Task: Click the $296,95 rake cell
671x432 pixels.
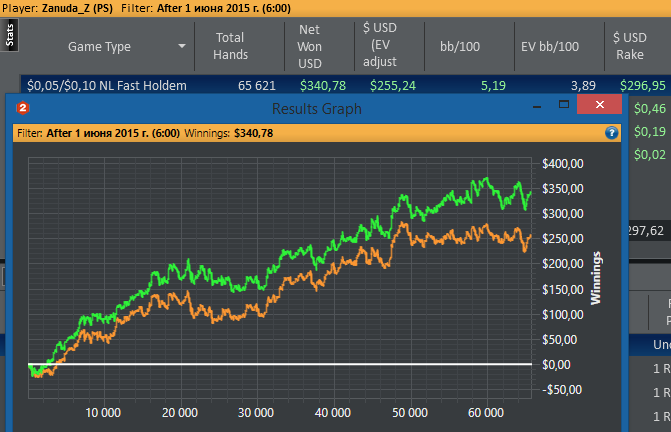Action: pos(643,86)
